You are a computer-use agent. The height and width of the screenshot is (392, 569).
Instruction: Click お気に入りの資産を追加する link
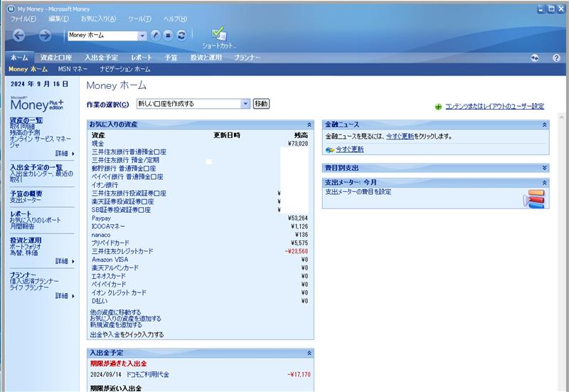pyautogui.click(x=126, y=318)
